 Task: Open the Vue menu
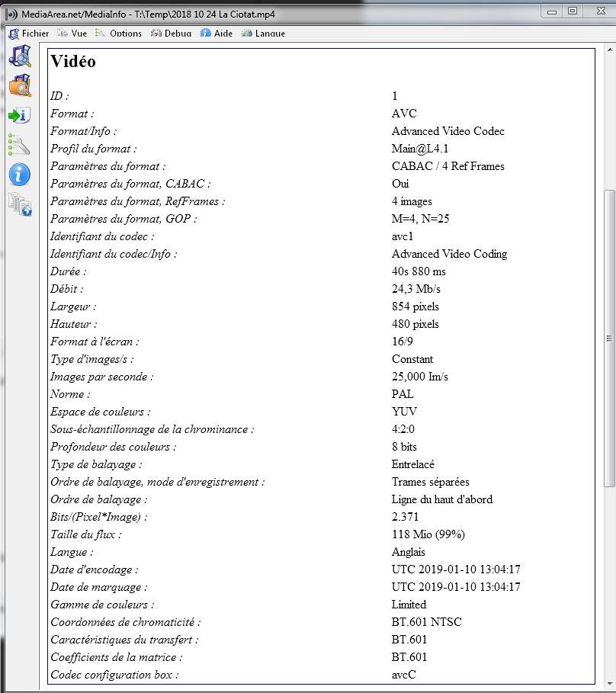pos(73,34)
